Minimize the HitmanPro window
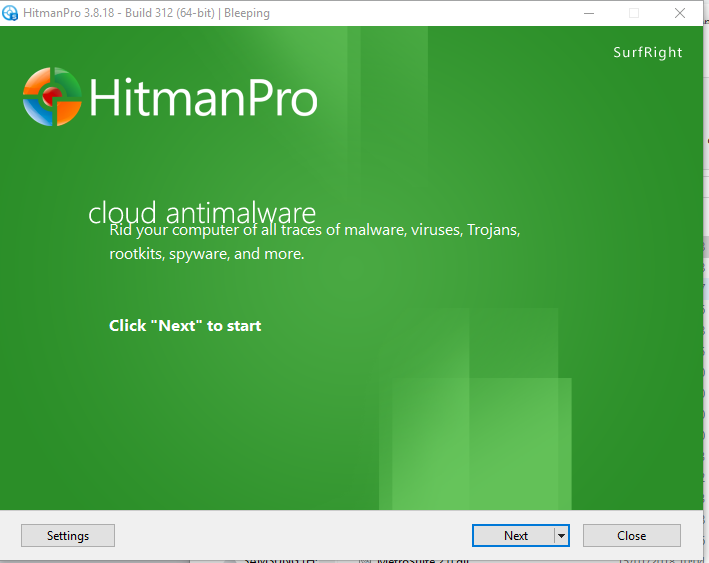 click(x=589, y=13)
